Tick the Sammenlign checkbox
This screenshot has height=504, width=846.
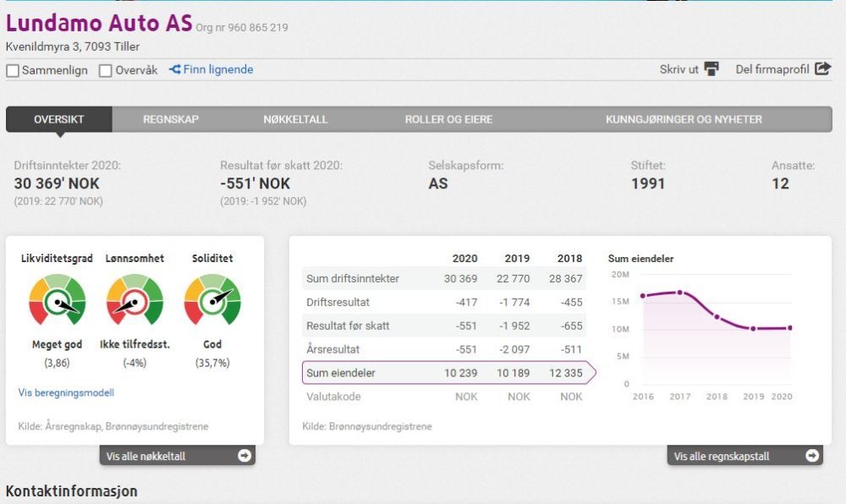(x=13, y=71)
